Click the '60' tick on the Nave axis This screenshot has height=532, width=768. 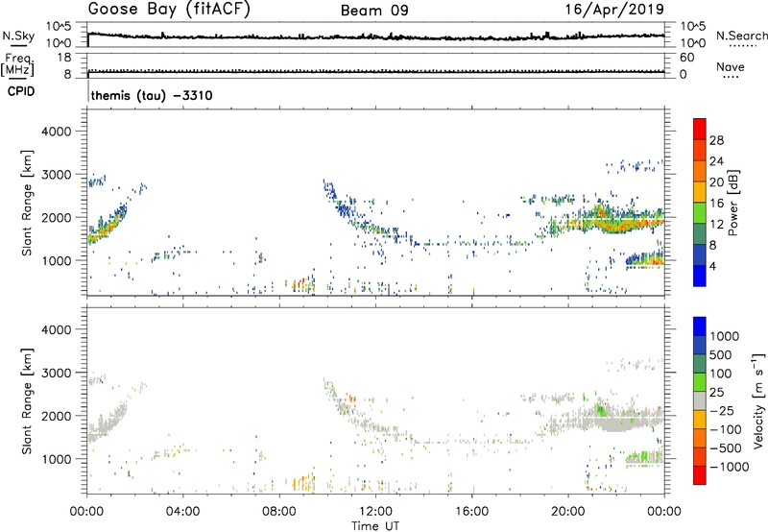pos(686,58)
